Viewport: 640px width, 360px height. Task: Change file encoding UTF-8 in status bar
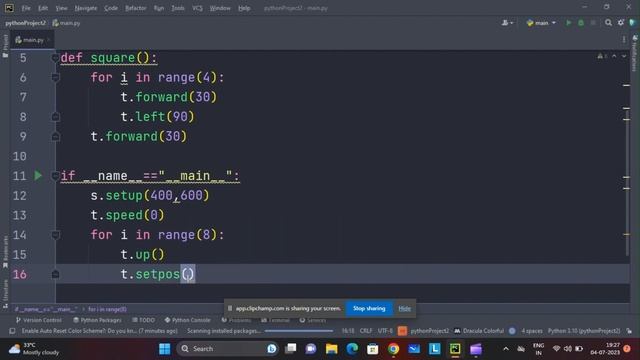coord(385,331)
